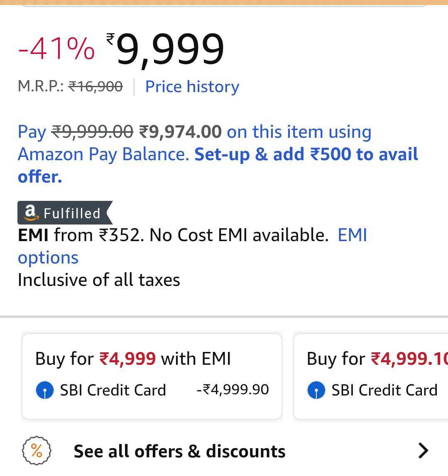The image size is (448, 476).
Task: Click SBI Credit Card label in first card
Action: 113,391
